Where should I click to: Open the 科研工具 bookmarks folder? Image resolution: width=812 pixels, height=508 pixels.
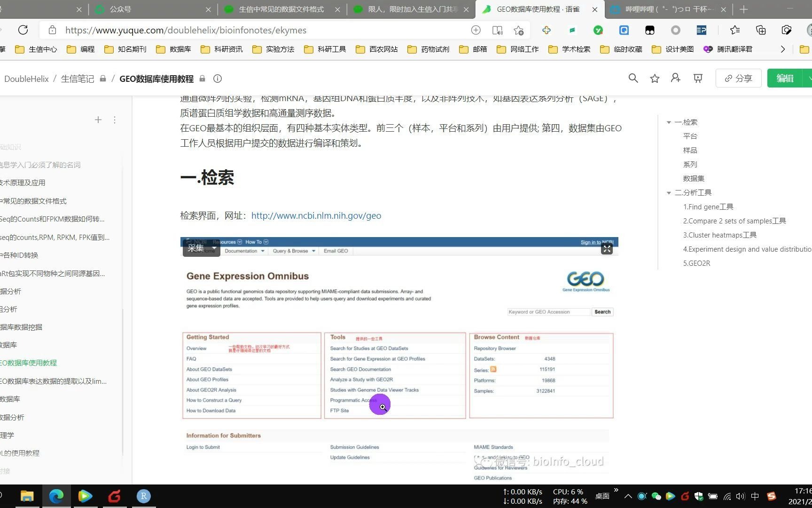pos(325,49)
